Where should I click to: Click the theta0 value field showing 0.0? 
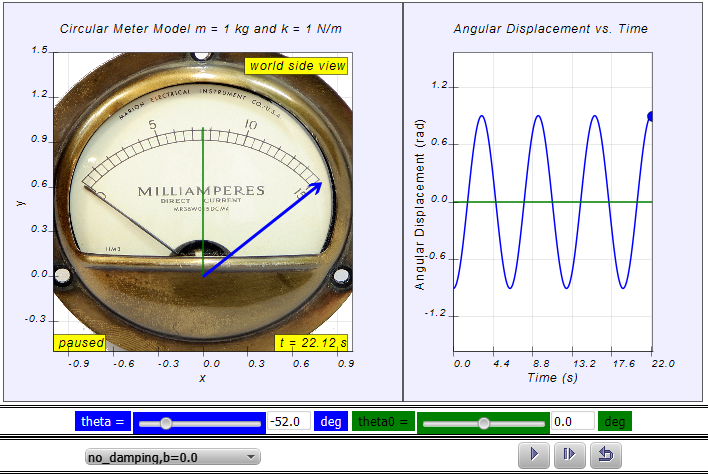(573, 421)
